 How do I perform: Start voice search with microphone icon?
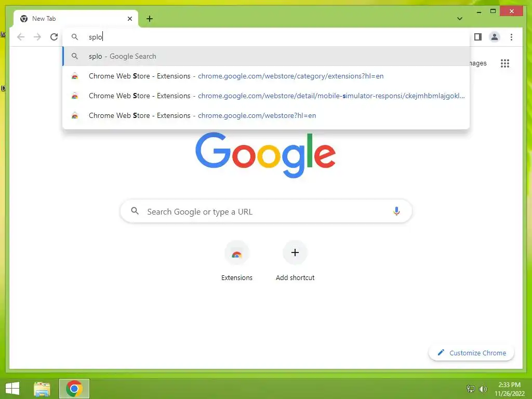click(396, 211)
